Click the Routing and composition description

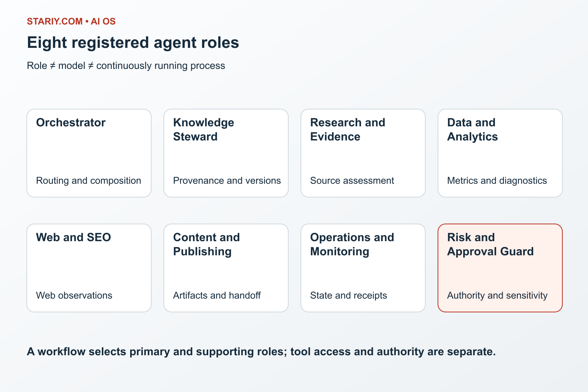pyautogui.click(x=88, y=181)
